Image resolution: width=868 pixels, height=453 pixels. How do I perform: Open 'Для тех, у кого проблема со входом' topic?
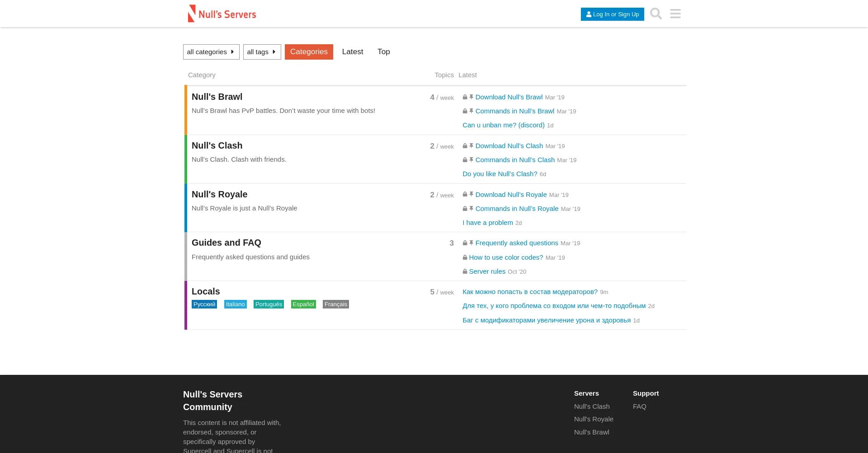(x=554, y=306)
